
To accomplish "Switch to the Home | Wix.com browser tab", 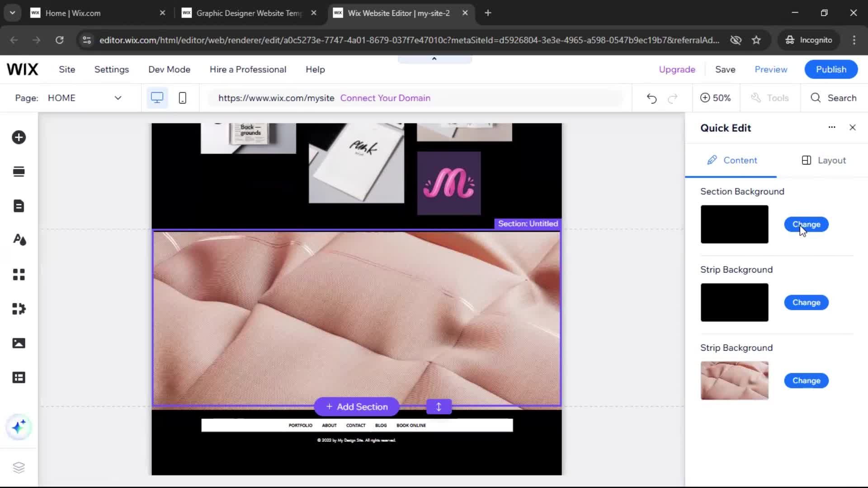I will (97, 13).
